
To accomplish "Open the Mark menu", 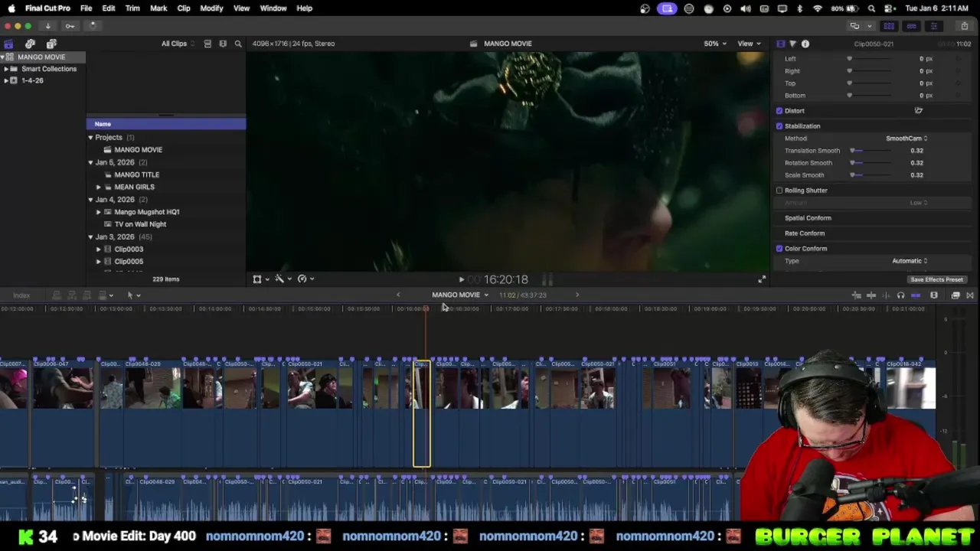I will pyautogui.click(x=158, y=8).
